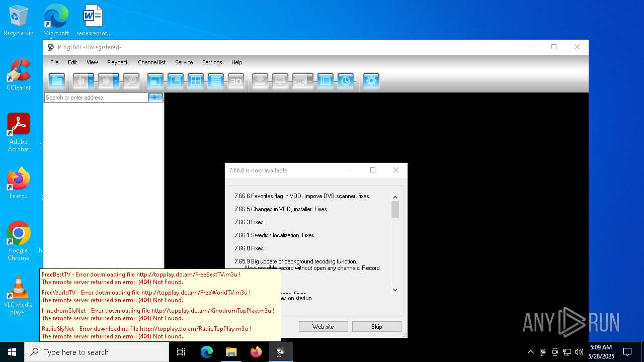
Task: Click the volume speaker tray icon
Action: [x=579, y=352]
